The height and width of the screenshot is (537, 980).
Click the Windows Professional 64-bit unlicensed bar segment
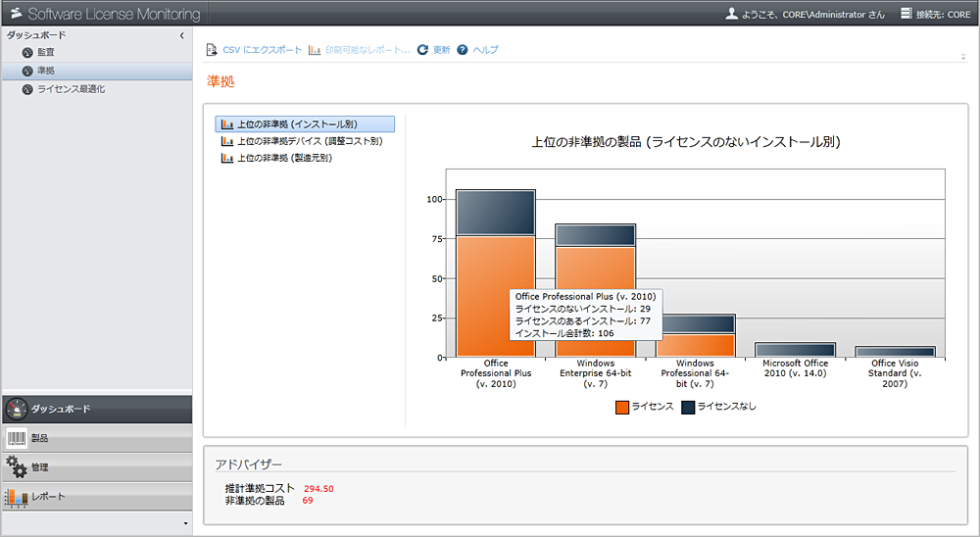pos(699,323)
